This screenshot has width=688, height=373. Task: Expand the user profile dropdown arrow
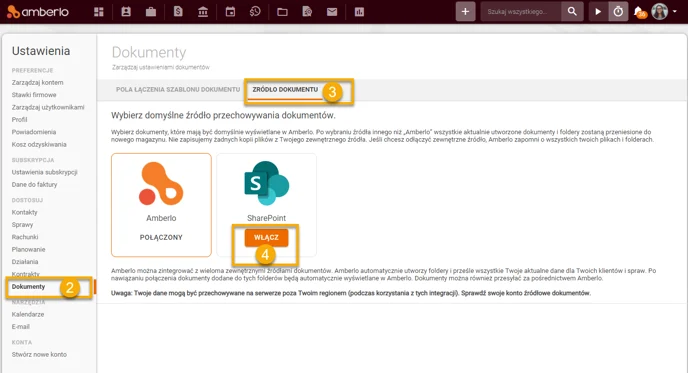click(x=674, y=12)
